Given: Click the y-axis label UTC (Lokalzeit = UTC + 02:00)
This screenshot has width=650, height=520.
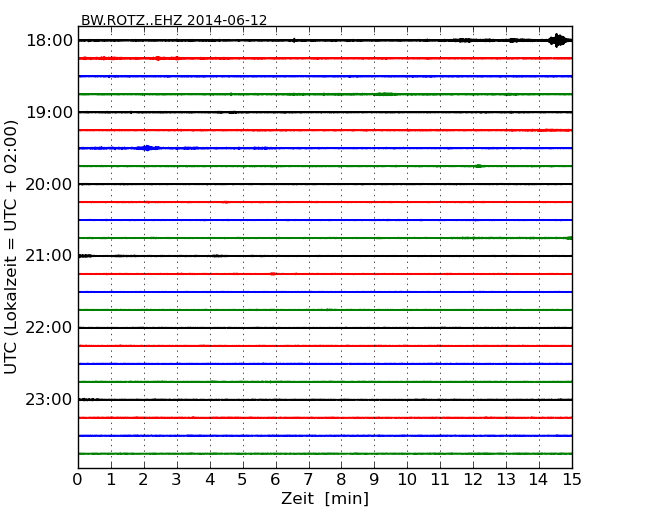Looking at the screenshot, I should click(x=11, y=247).
